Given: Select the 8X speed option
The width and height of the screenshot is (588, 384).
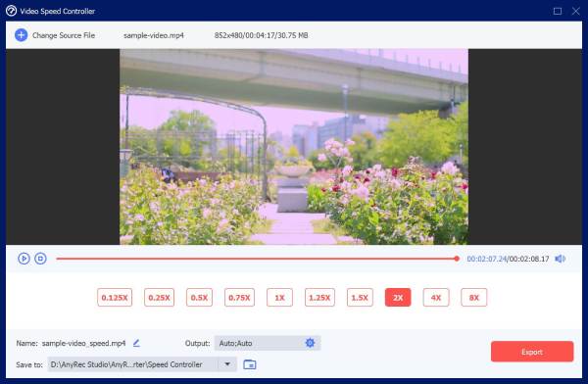Looking at the screenshot, I should (x=474, y=298).
